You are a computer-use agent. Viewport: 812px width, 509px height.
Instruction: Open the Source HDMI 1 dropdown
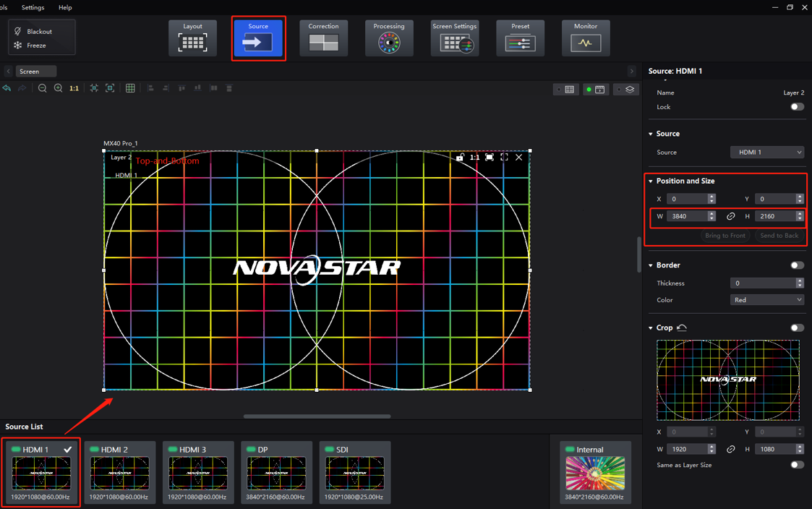tap(767, 153)
